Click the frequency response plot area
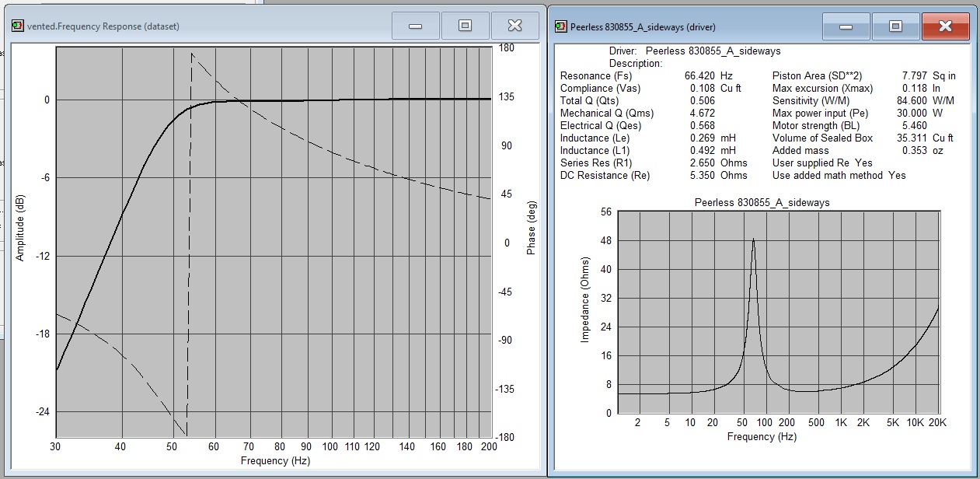This screenshot has height=479, width=980. click(274, 241)
